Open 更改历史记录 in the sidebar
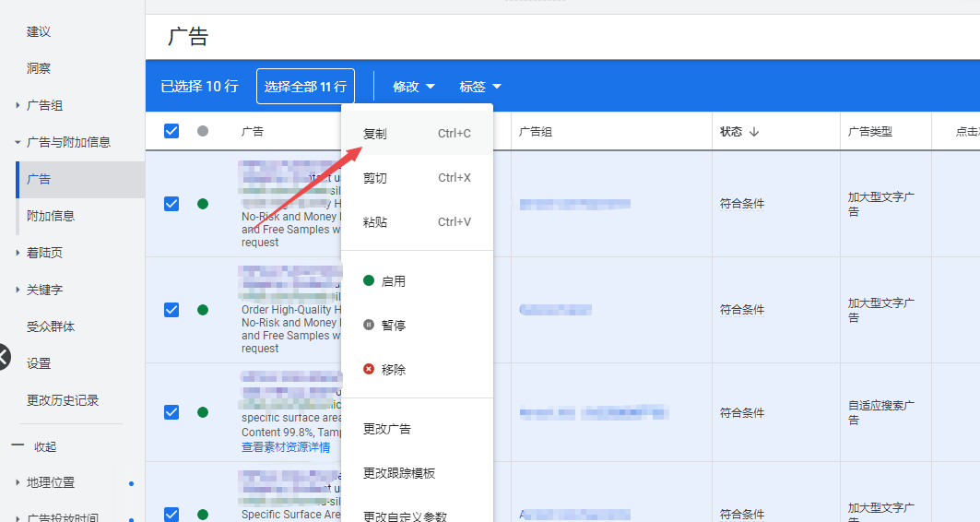Viewport: 980px width, 522px height. [63, 400]
